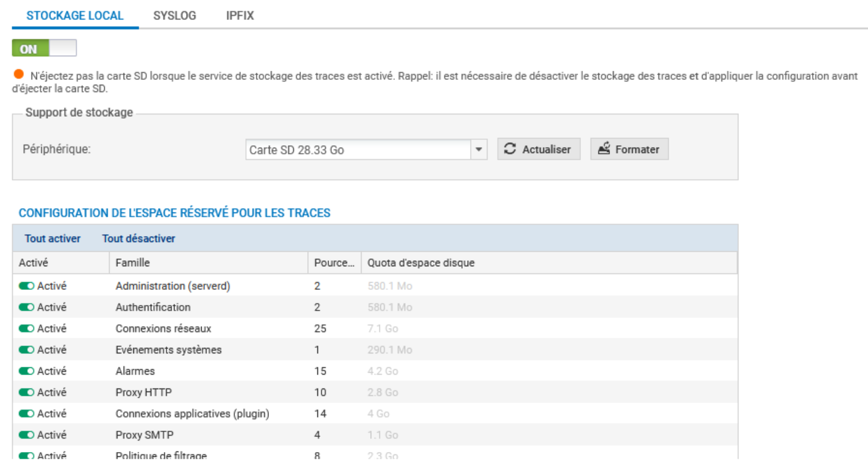Image resolution: width=868 pixels, height=472 pixels.
Task: Toggle Proxy HTTP trace activation
Action: 27,393
